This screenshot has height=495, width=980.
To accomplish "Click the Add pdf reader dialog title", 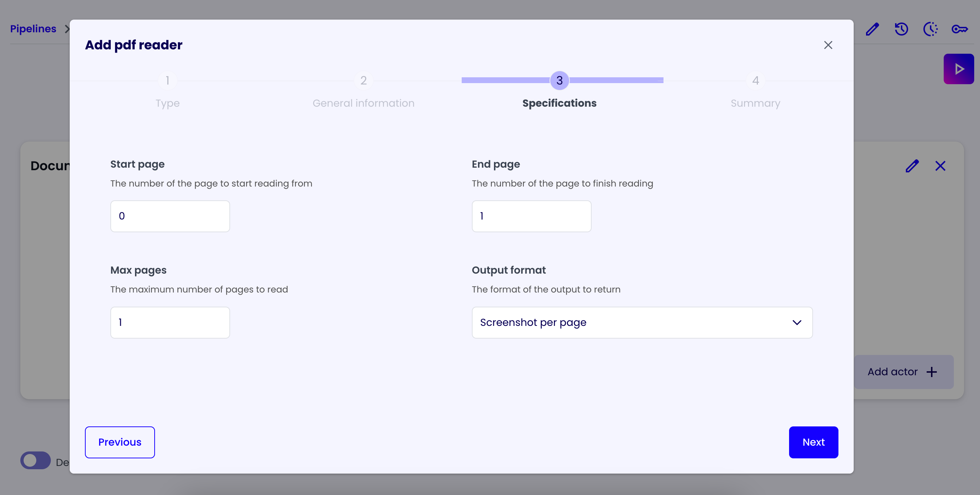I will [134, 45].
